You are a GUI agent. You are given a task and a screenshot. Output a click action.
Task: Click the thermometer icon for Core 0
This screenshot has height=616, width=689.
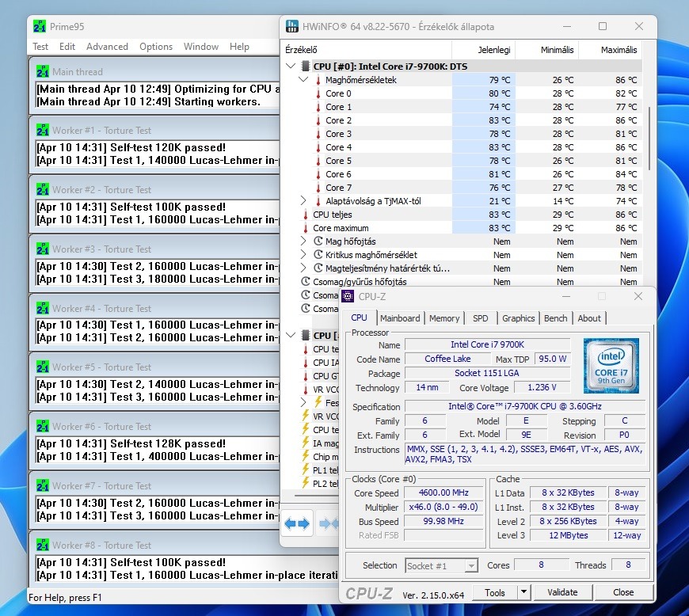[x=318, y=93]
